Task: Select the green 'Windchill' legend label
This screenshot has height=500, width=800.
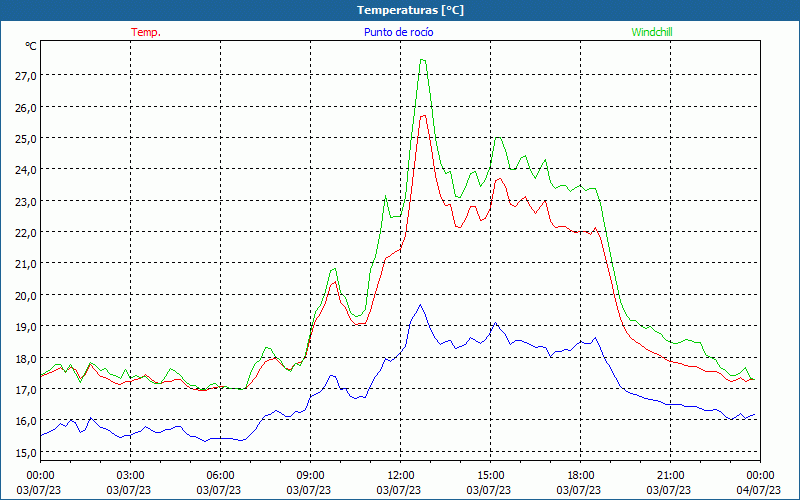Action: click(x=652, y=32)
